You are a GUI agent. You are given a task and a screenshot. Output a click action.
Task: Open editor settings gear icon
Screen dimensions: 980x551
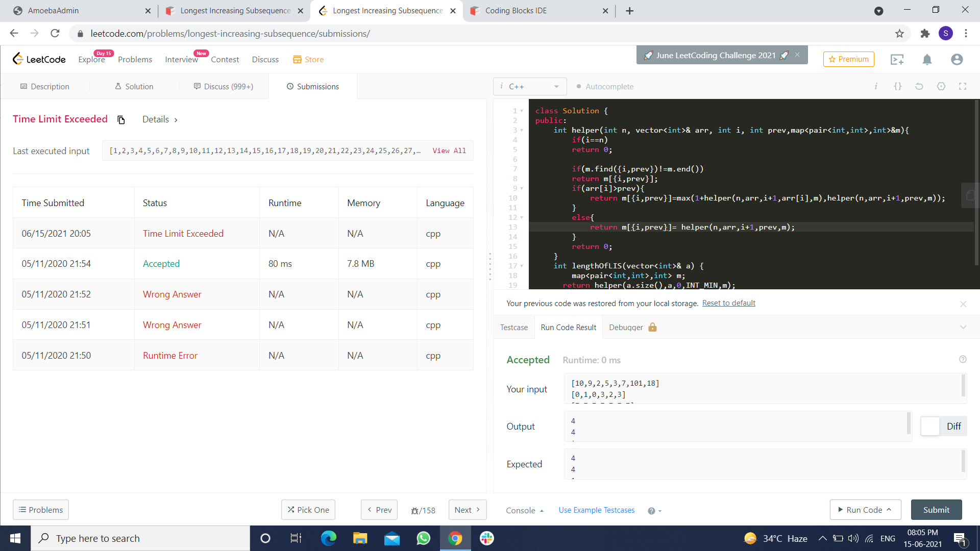coord(941,86)
